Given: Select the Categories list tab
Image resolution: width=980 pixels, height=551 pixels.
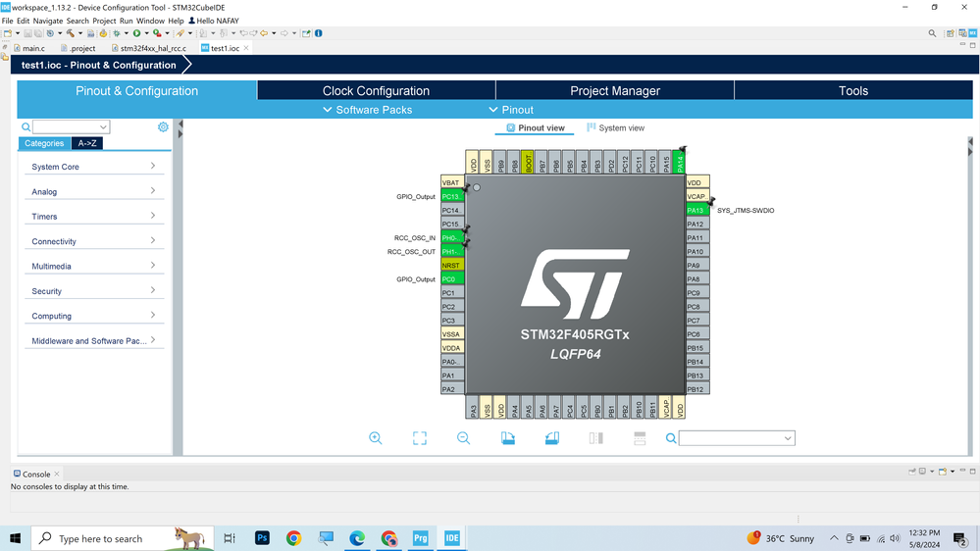Looking at the screenshot, I should pos(44,143).
